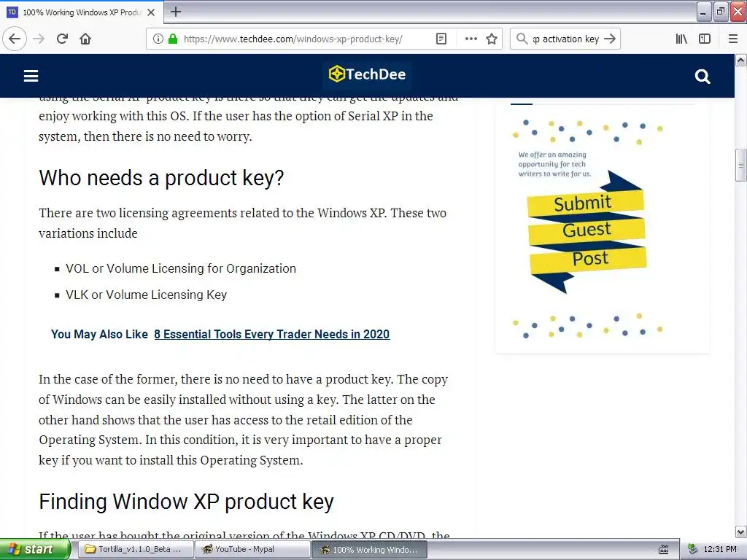Click the page scroll-up arrow
747x560 pixels.
click(x=741, y=60)
